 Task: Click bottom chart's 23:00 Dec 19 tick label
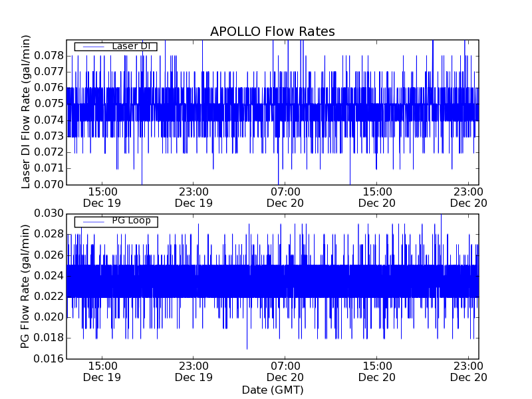(194, 372)
